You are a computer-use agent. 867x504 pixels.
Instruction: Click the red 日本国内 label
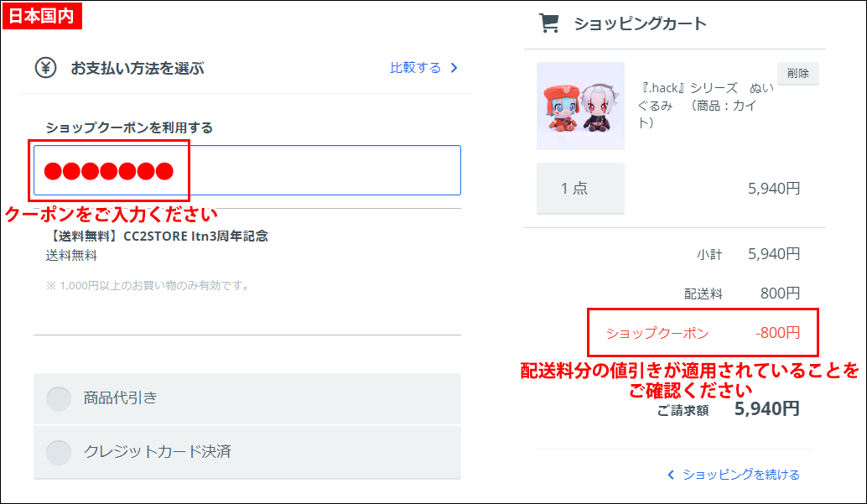tap(42, 15)
